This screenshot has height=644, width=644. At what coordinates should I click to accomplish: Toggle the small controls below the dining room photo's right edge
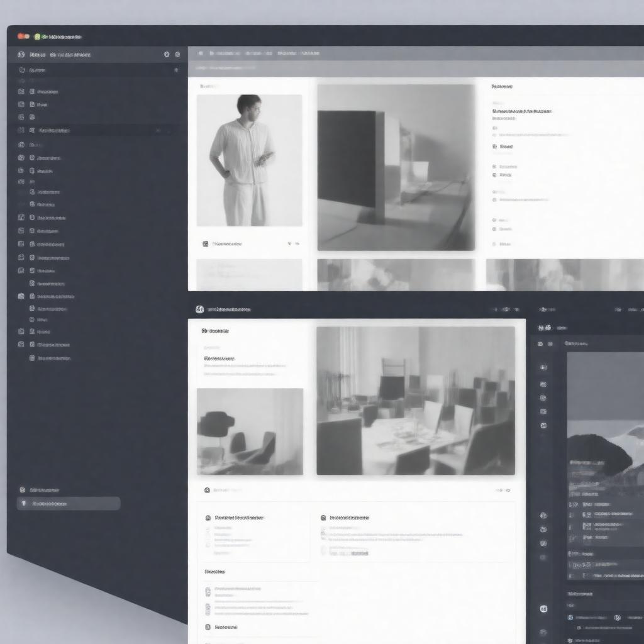pyautogui.click(x=502, y=490)
